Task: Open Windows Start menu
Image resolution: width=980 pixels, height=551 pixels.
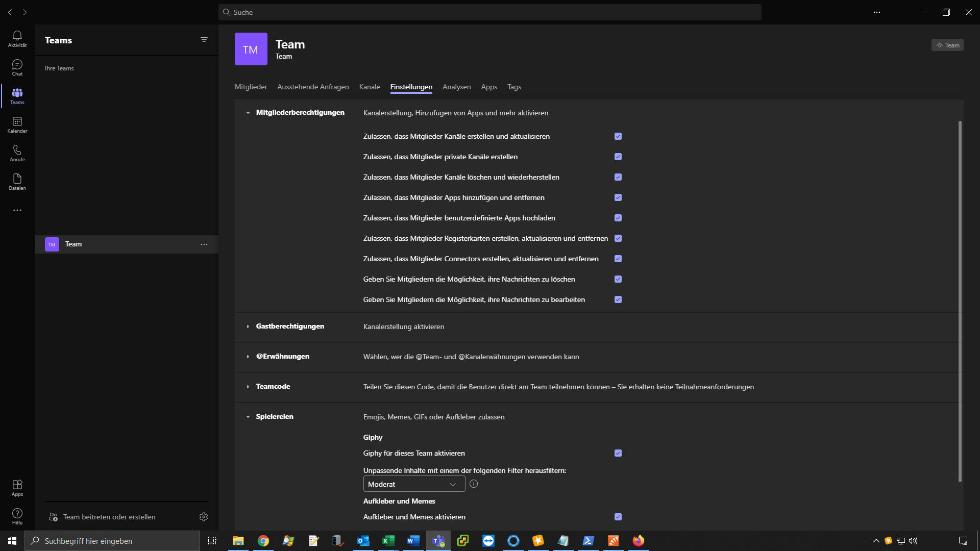Action: [12, 541]
